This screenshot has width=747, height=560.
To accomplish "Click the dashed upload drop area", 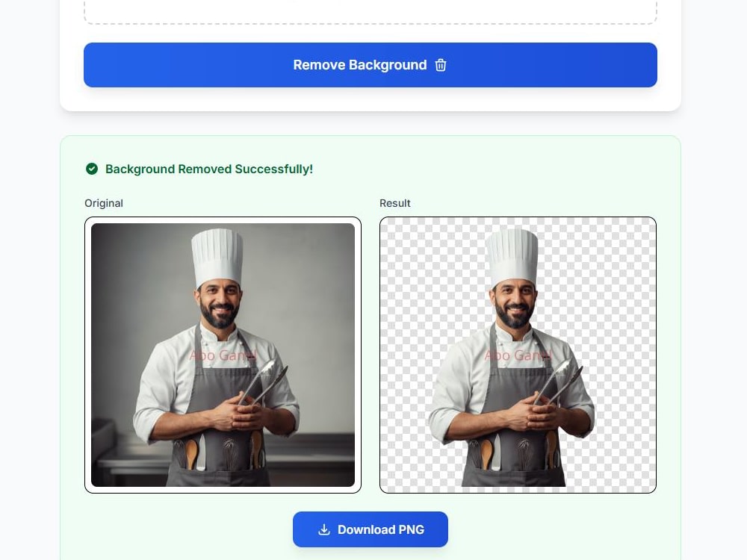I will click(x=371, y=12).
